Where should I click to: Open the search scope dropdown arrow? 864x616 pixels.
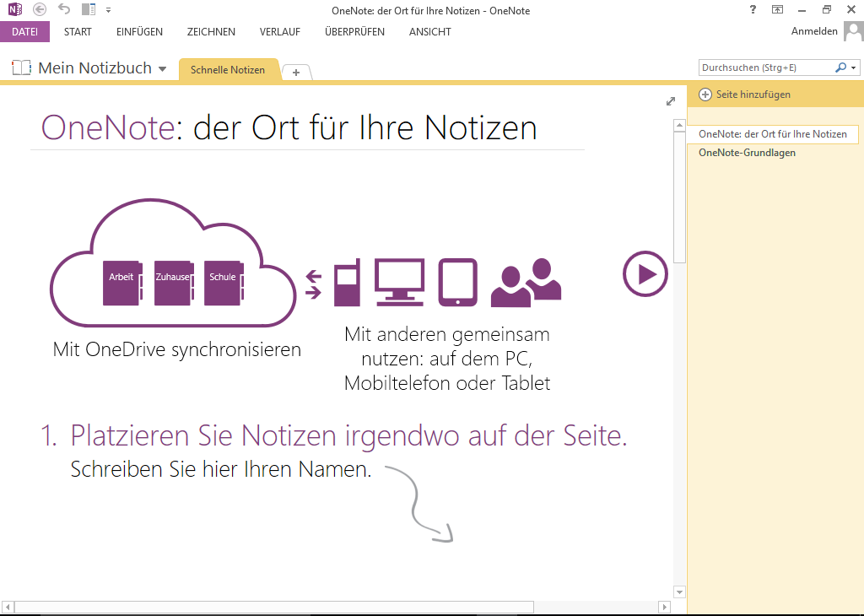(x=854, y=68)
